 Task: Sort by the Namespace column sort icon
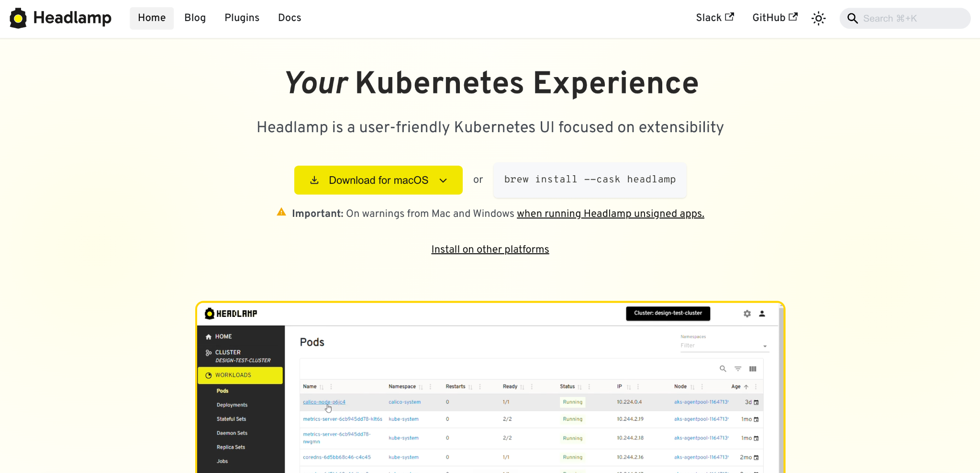[x=421, y=387]
